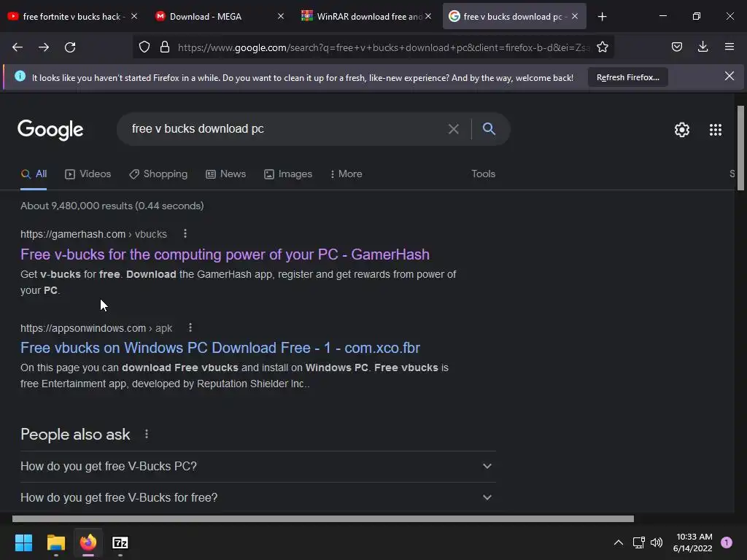Click the appsonwindows.com › apk URL text
747x560 pixels.
96,328
